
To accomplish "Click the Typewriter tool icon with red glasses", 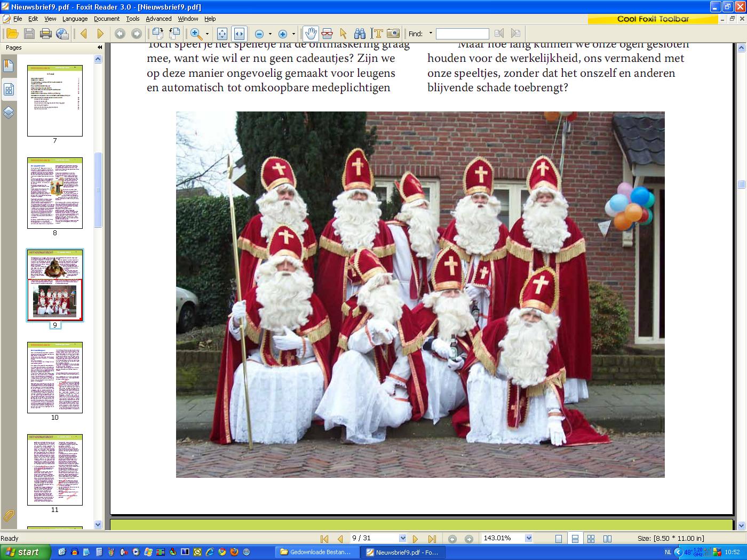I will [x=327, y=34].
